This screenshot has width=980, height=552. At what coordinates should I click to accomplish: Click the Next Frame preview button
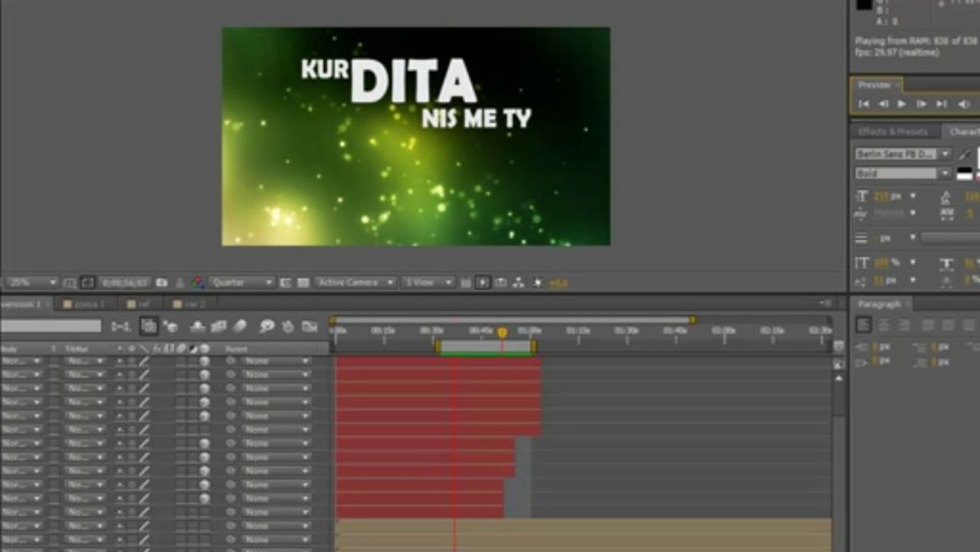coord(922,104)
